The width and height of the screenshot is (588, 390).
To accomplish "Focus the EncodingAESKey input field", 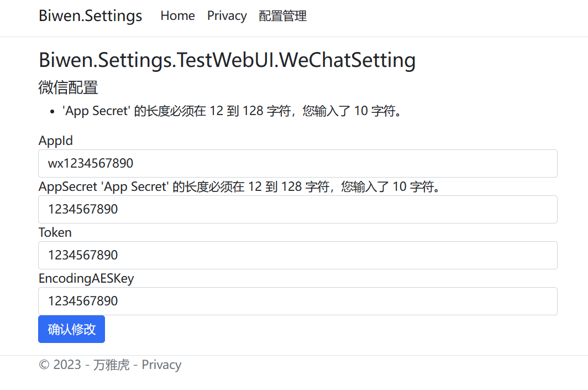I will (298, 301).
